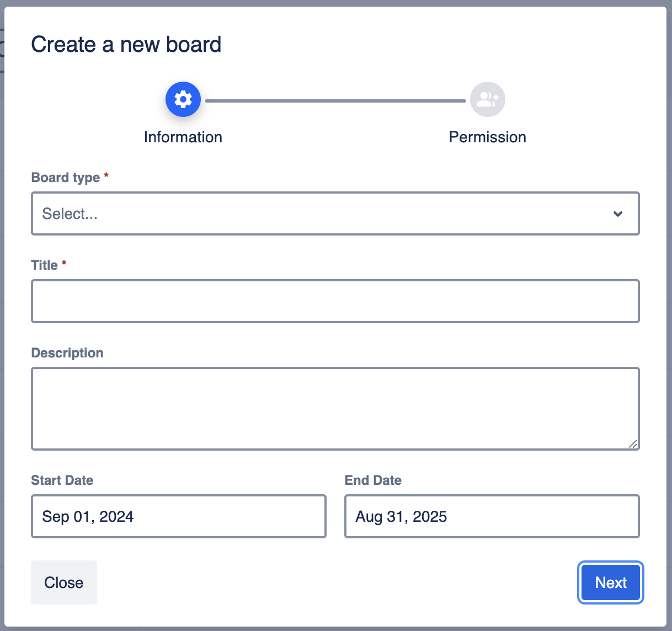Click the Description field label
Screen dimensions: 672x631
[x=67, y=353]
